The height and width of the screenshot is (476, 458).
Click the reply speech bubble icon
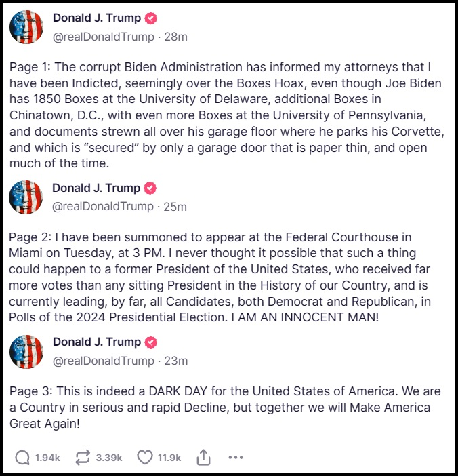(22, 458)
